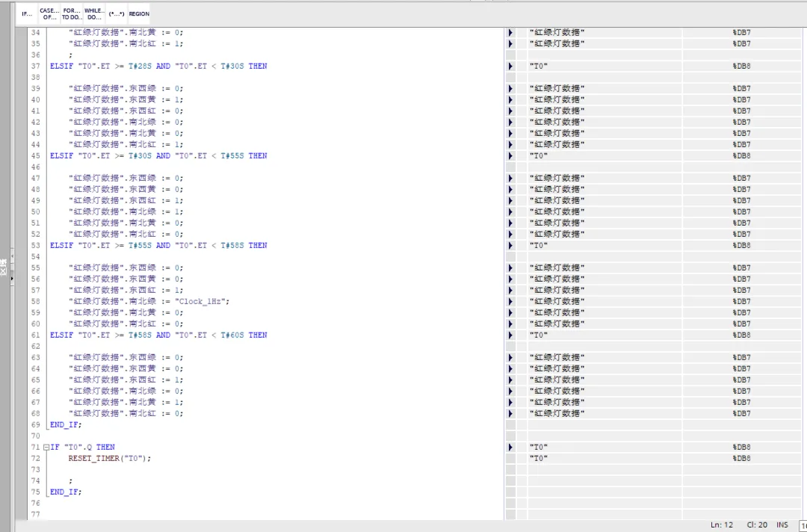Insert an IF statement template
The image size is (807, 532).
click(27, 14)
